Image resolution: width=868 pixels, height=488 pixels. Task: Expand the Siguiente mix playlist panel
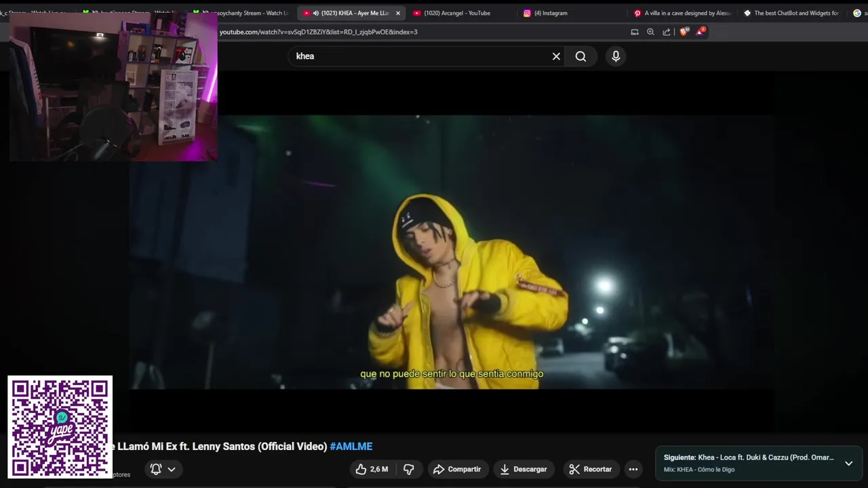[848, 463]
